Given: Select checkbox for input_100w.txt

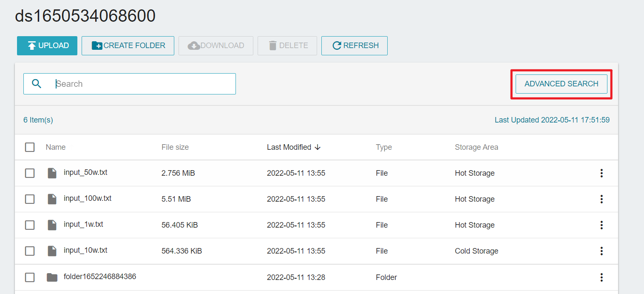Looking at the screenshot, I should 30,199.
